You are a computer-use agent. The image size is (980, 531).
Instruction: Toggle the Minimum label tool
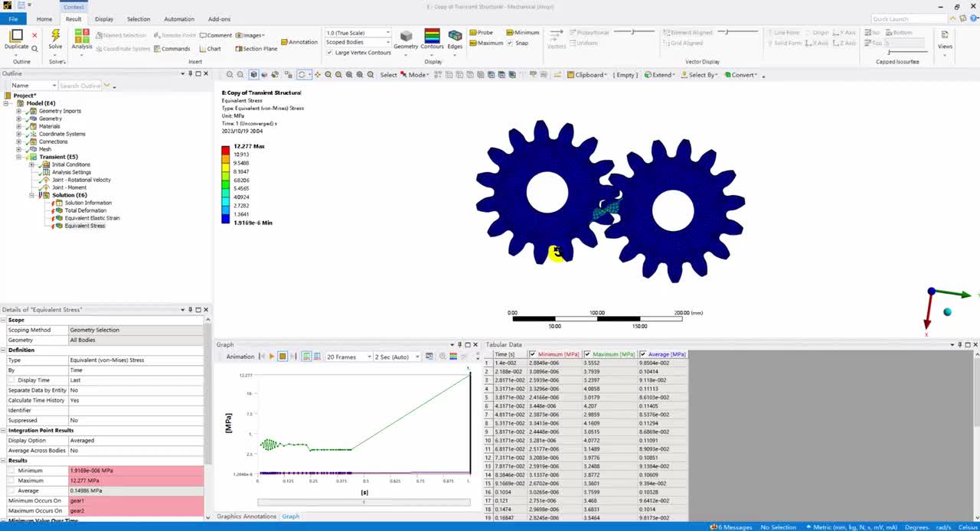pos(522,33)
